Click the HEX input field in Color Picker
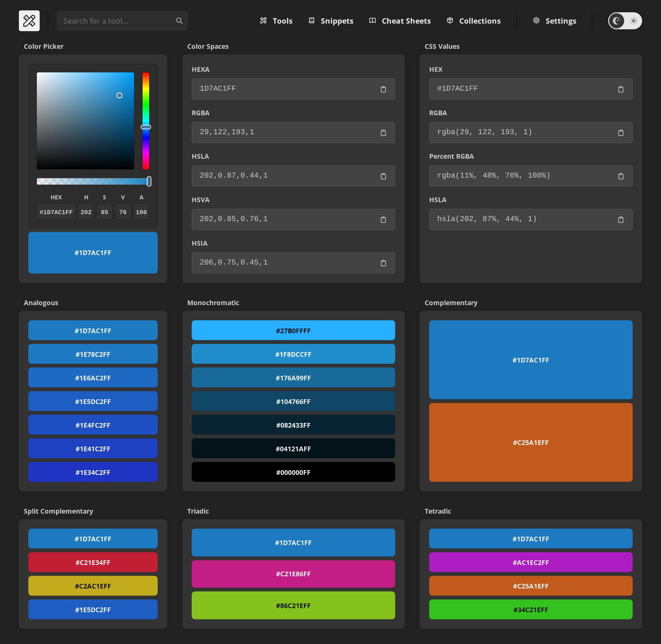 click(56, 212)
